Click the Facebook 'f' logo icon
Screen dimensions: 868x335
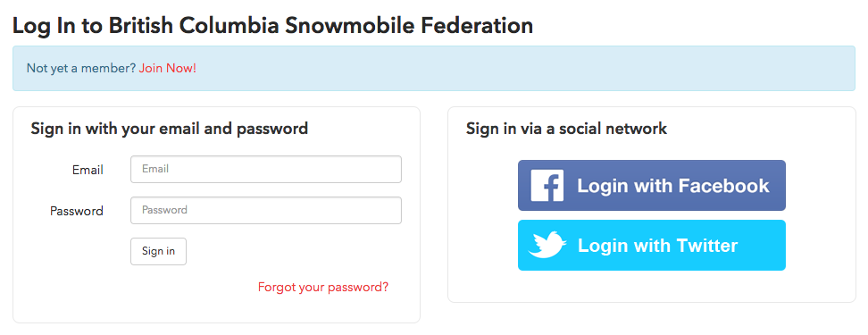pyautogui.click(x=547, y=186)
